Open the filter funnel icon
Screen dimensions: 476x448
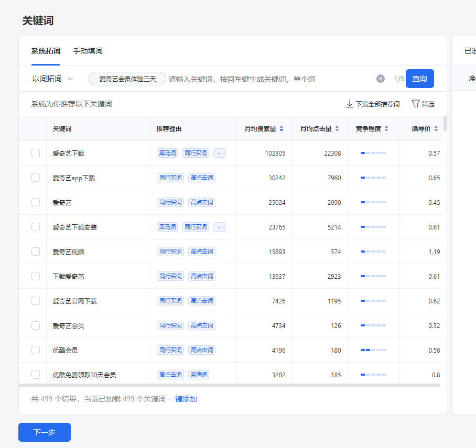point(415,104)
